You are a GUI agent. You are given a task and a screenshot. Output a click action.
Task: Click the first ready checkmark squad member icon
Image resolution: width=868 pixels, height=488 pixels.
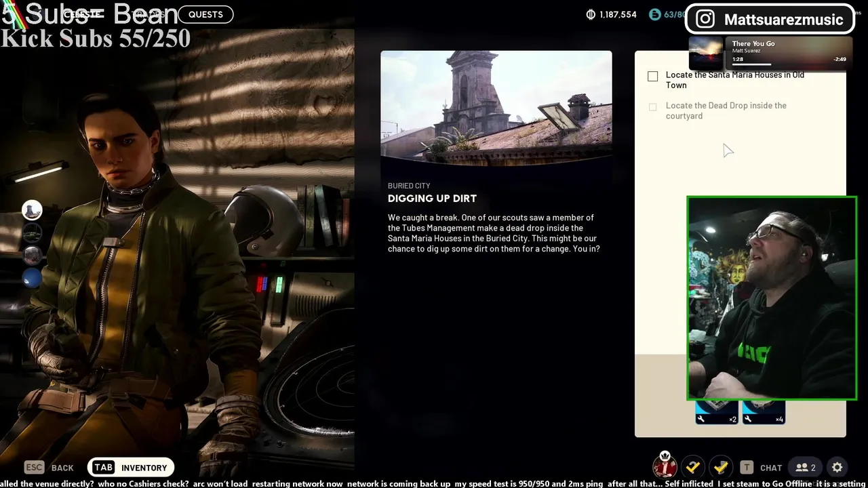[x=693, y=466]
